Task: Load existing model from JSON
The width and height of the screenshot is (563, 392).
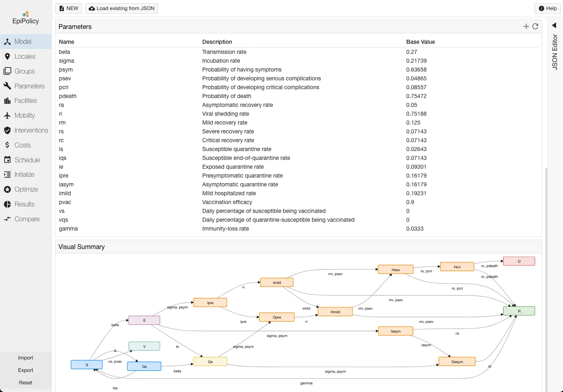Action: 121,8
